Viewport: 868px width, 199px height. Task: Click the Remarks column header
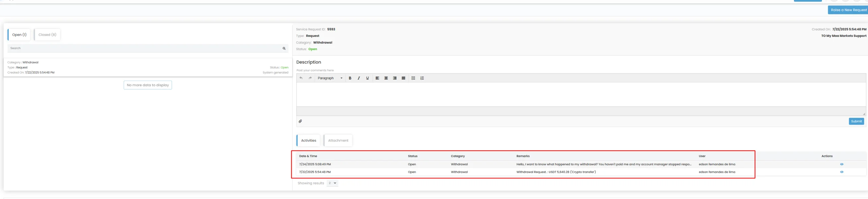coord(523,156)
